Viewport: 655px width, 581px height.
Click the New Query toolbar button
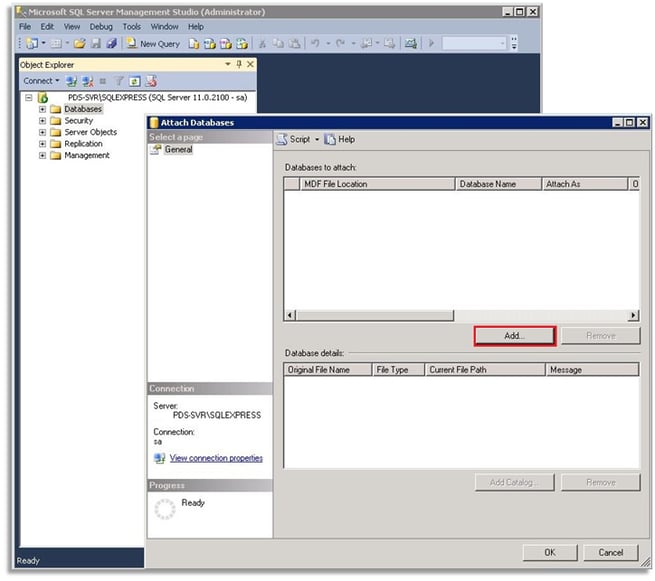pos(153,43)
